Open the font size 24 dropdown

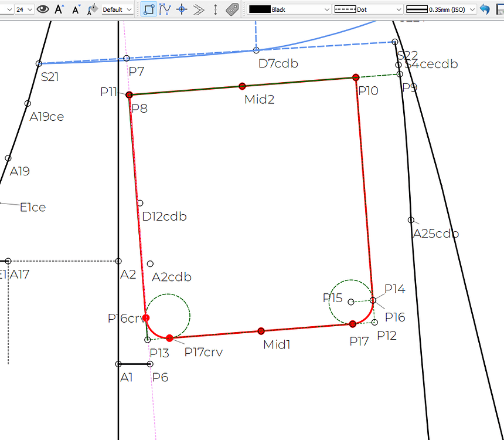[x=24, y=9]
